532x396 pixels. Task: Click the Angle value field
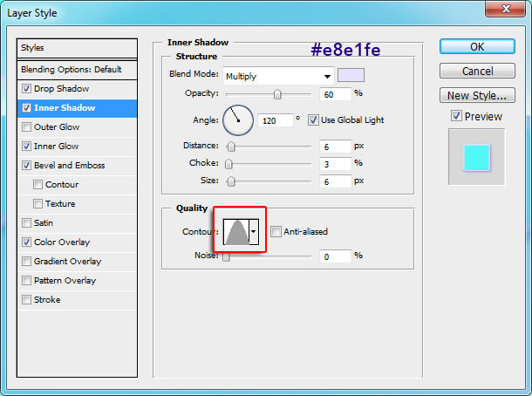(276, 120)
